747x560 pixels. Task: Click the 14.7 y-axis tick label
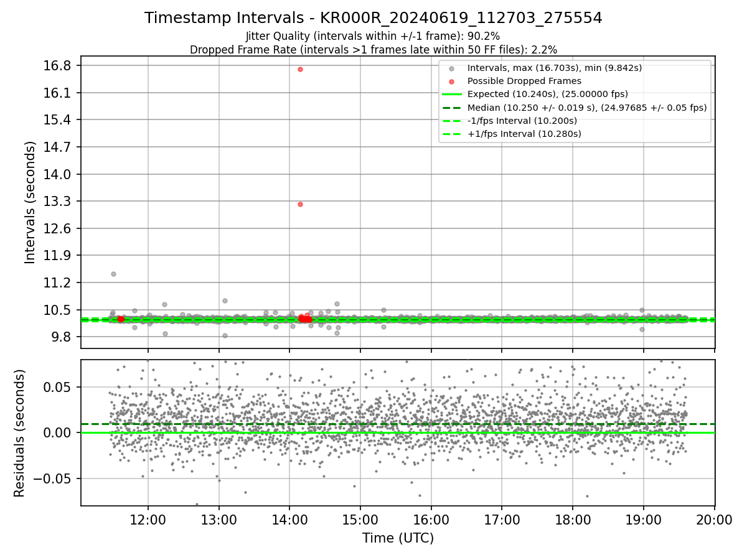point(59,147)
